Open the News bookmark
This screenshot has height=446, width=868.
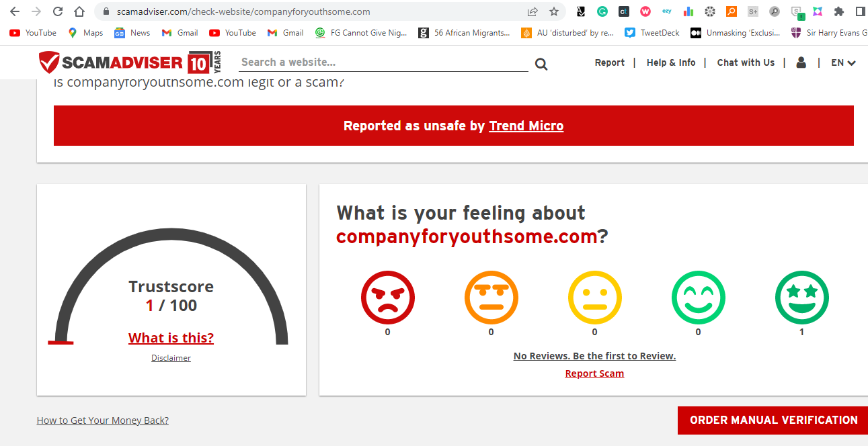pos(132,32)
